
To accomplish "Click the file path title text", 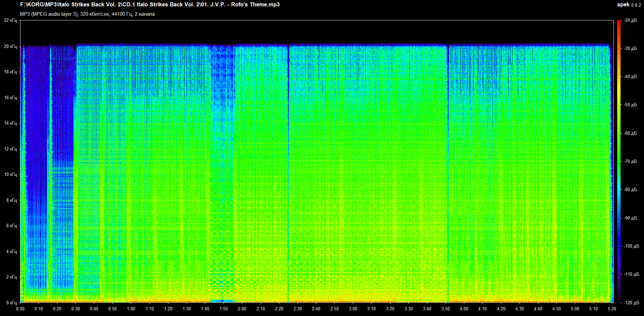I will [150, 5].
